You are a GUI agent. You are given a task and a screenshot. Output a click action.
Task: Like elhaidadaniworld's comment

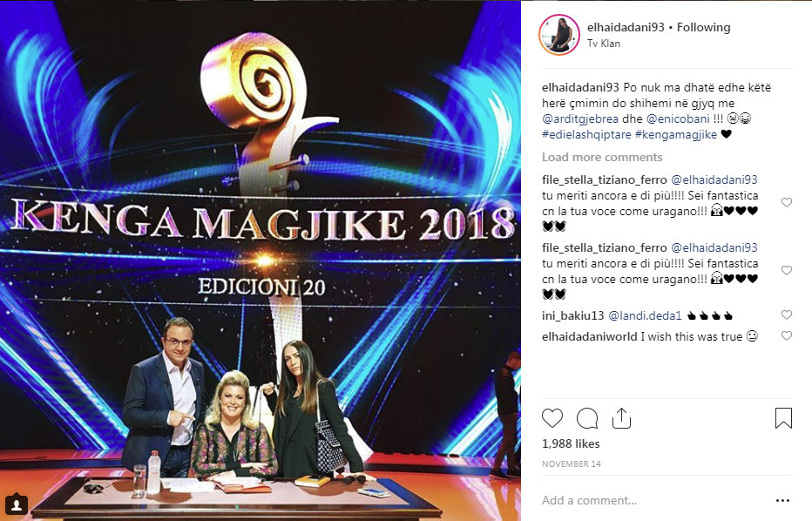click(x=787, y=335)
